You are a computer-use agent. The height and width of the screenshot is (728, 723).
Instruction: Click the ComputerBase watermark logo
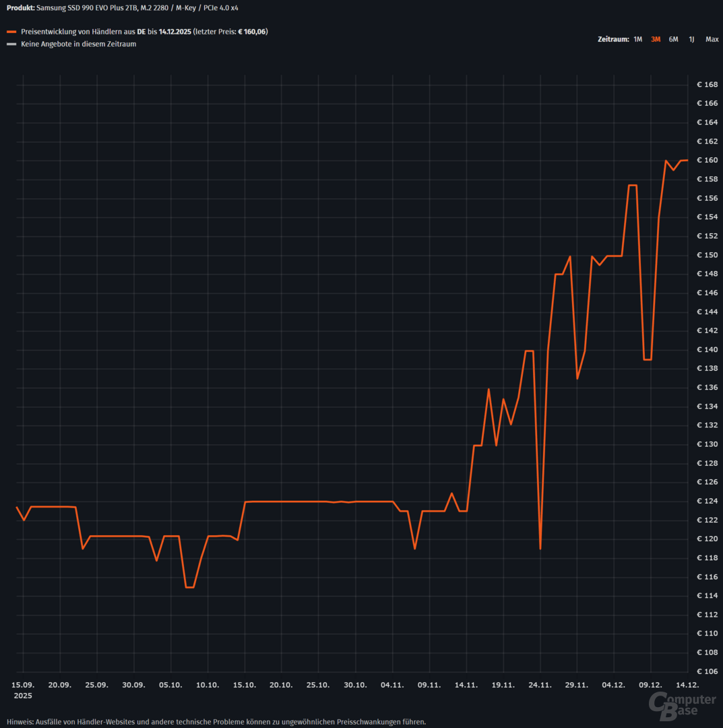(682, 705)
